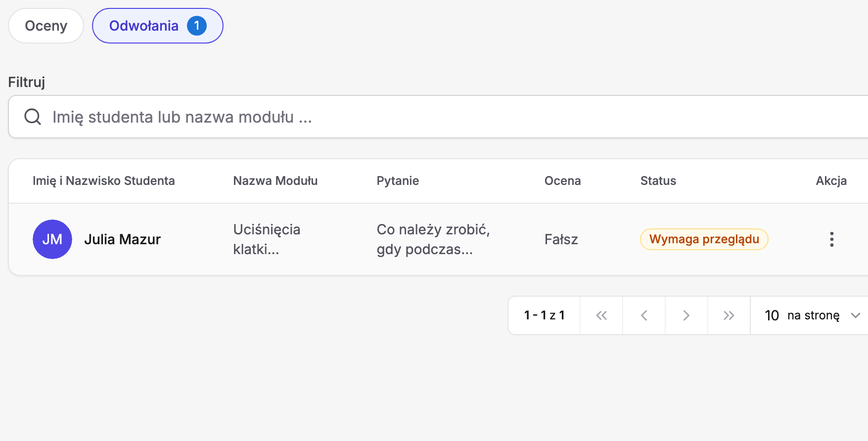Click the Nazwa Modułu column header
Image resolution: width=868 pixels, height=441 pixels.
pos(275,181)
